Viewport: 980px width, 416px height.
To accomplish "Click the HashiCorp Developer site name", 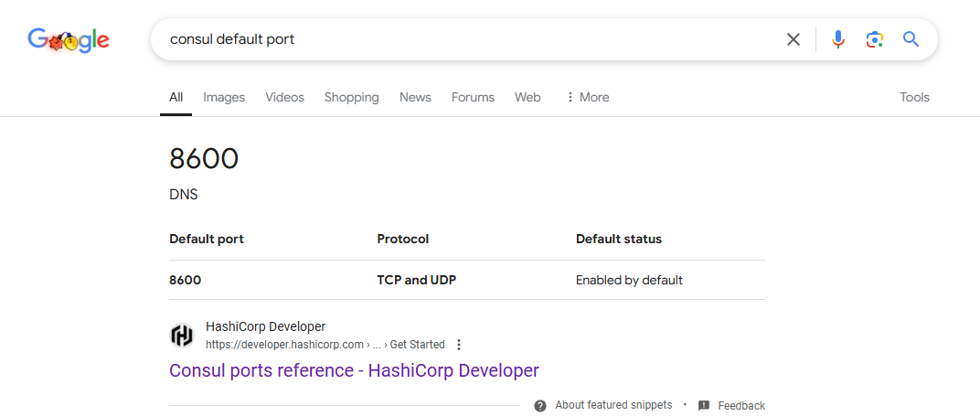I will tap(266, 326).
